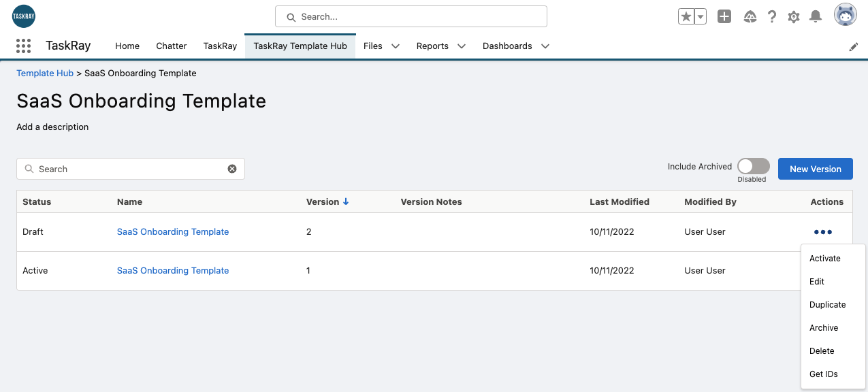Open the Setup gear icon
The height and width of the screenshot is (392, 868).
pos(793,16)
